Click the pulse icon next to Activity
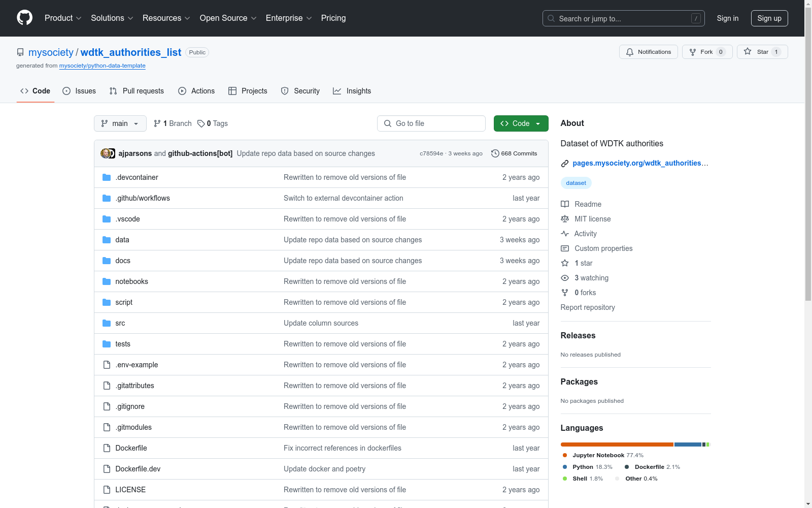This screenshot has height=508, width=812. [x=565, y=234]
